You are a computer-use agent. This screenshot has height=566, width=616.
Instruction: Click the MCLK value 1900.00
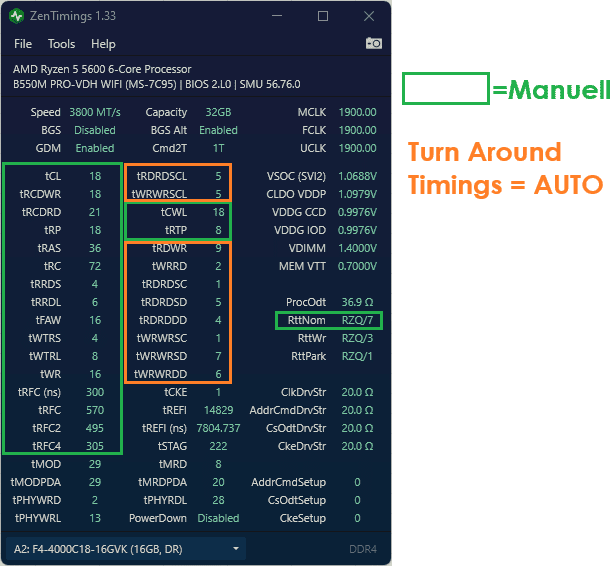pyautogui.click(x=357, y=112)
